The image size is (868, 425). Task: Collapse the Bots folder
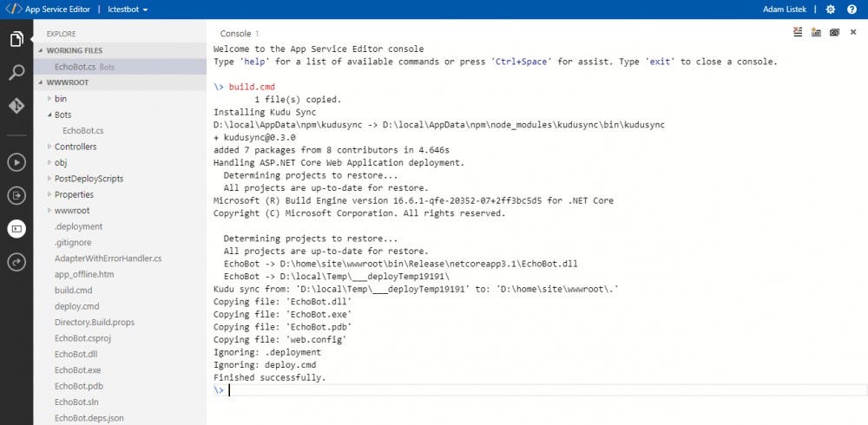(62, 114)
